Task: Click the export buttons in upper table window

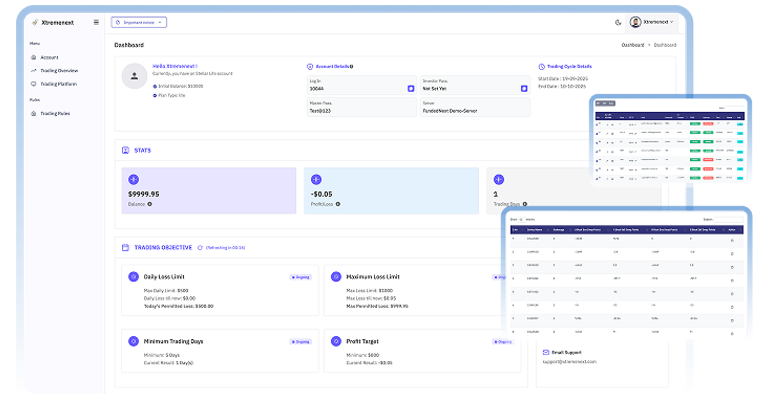Action: (605, 103)
